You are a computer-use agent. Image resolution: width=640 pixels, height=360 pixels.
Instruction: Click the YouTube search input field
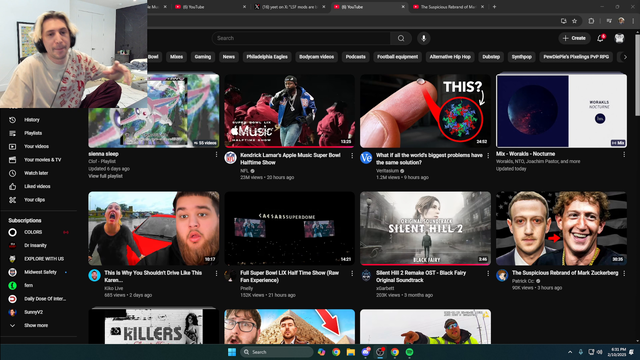[x=301, y=38]
